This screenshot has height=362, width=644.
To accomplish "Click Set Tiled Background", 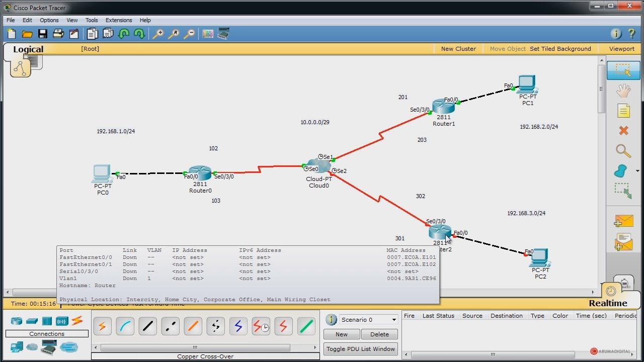I will 560,49.
